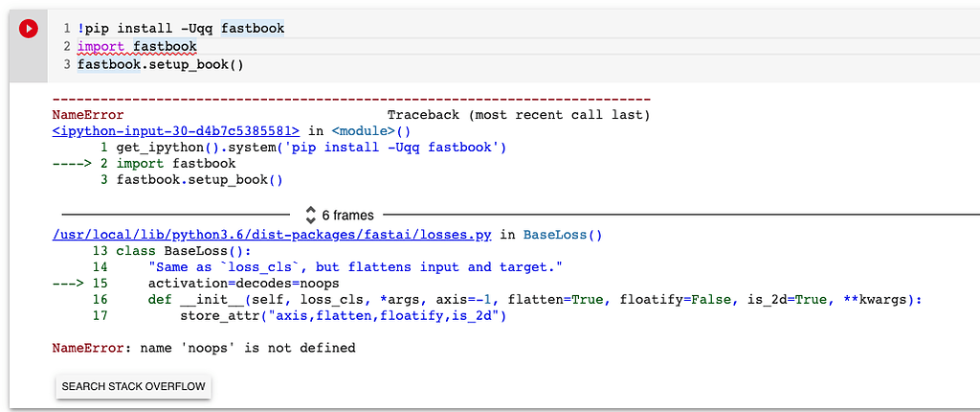980x412 pixels.
Task: Open the fastai losses.py file path link
Action: point(274,235)
